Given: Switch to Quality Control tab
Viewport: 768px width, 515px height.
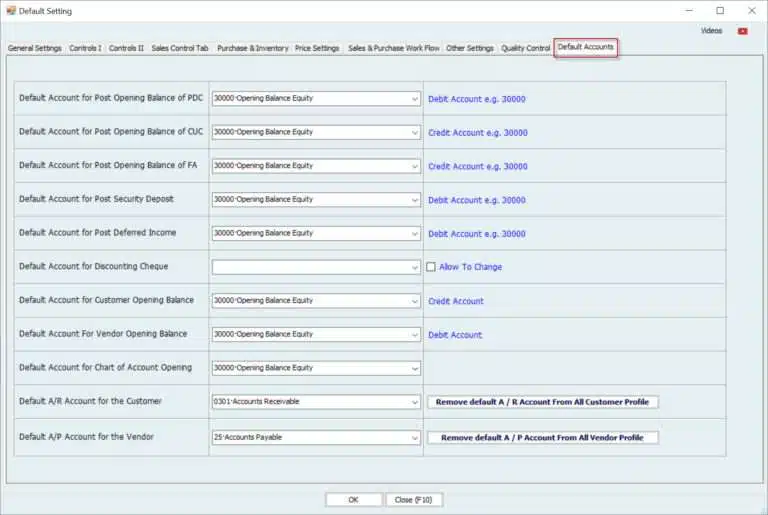Looking at the screenshot, I should click(x=526, y=48).
